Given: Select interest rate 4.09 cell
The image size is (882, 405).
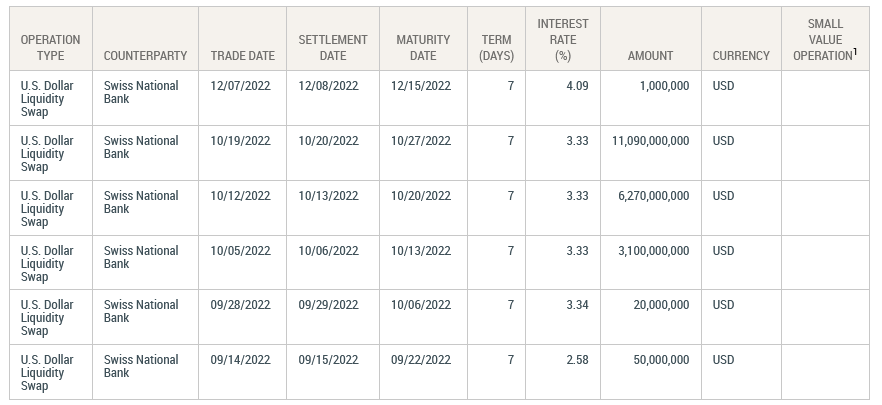Looking at the screenshot, I should click(x=562, y=98).
